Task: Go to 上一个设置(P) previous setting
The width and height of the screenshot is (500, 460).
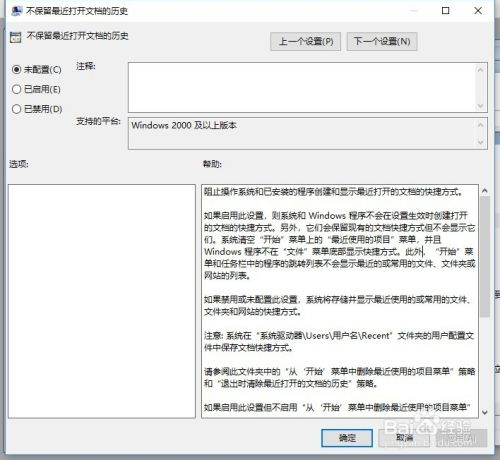Action: 305,42
